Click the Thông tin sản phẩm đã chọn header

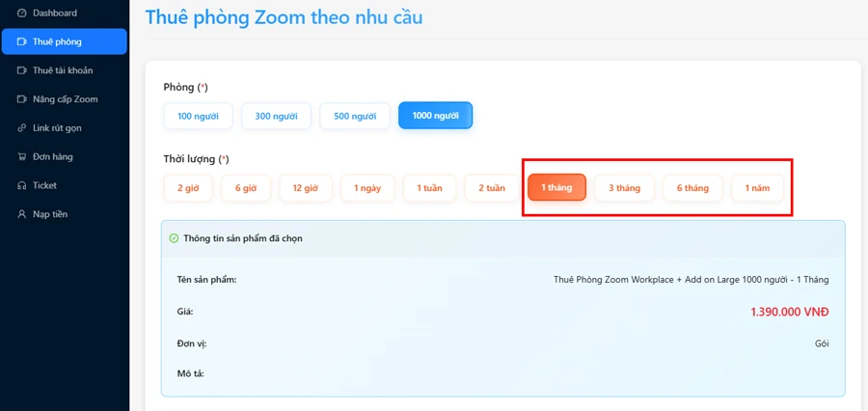[243, 238]
